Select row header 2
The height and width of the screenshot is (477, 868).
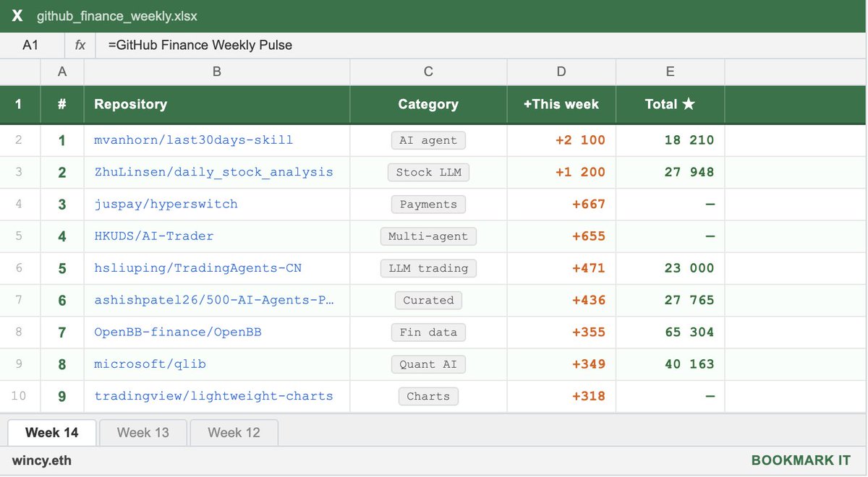(20, 140)
